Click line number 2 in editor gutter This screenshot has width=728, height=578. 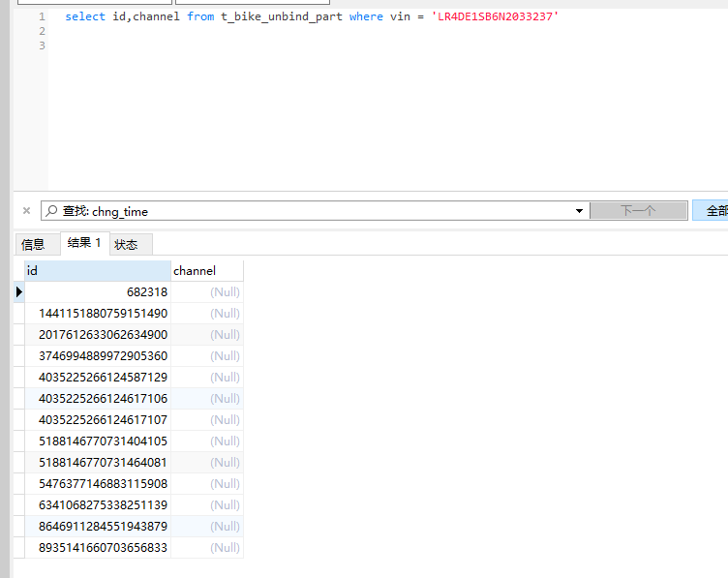(42, 32)
